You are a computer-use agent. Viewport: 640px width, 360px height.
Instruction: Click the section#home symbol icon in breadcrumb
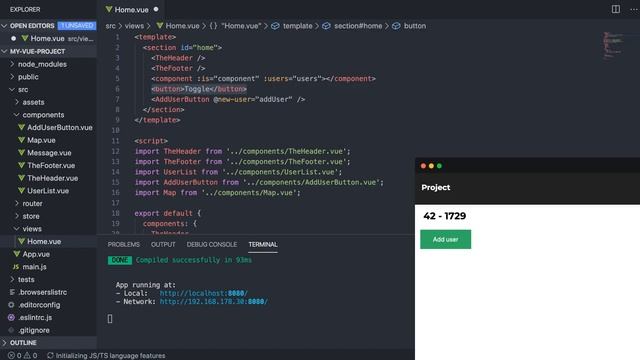click(326, 26)
